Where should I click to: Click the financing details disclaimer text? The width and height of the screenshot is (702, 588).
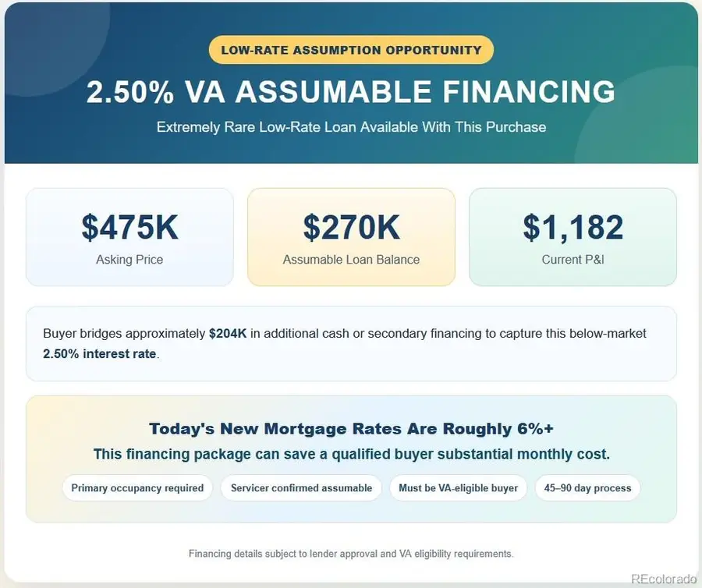(x=351, y=554)
